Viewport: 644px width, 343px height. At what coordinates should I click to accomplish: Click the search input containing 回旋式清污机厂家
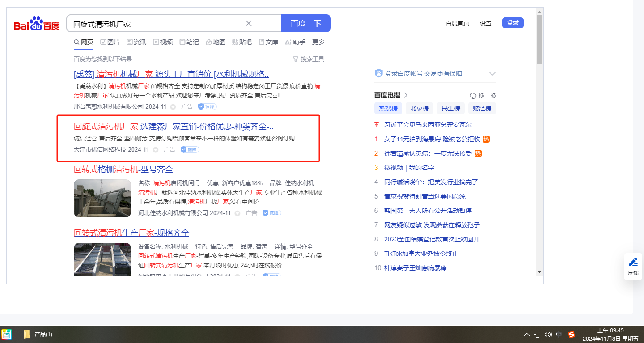pos(157,24)
